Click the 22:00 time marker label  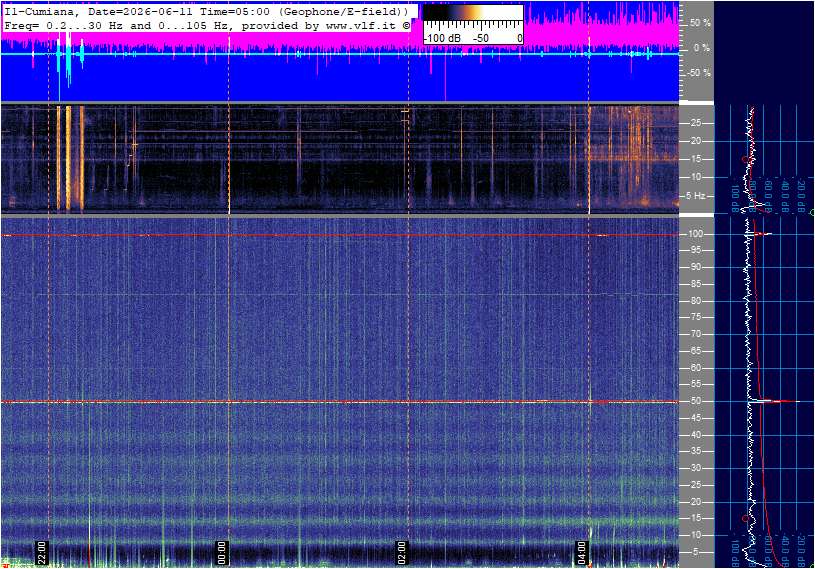coord(42,553)
